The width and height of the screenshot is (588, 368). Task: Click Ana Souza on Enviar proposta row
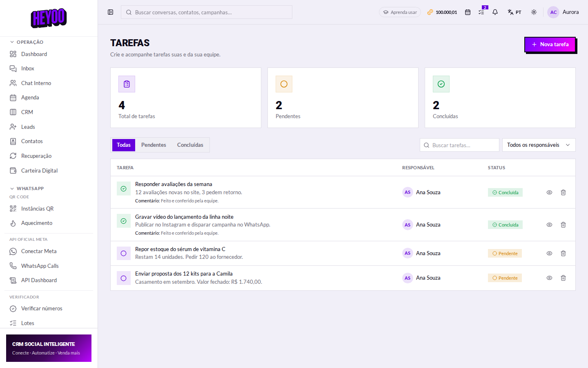[421, 278]
